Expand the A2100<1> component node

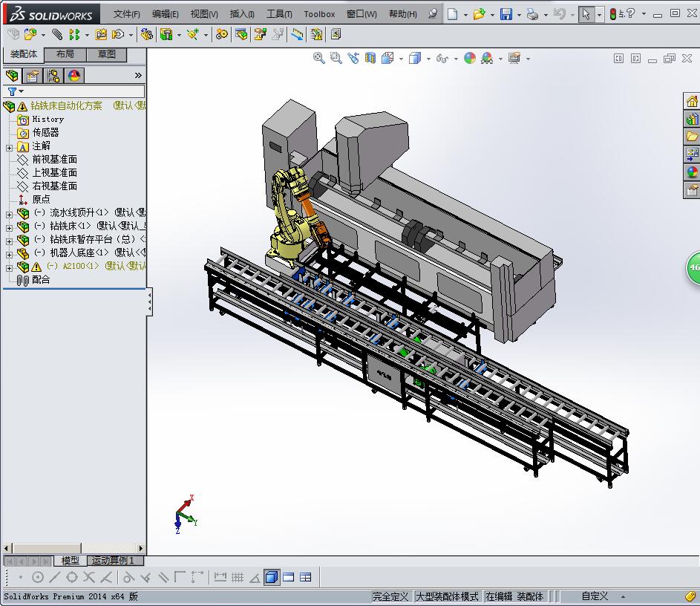point(9,268)
